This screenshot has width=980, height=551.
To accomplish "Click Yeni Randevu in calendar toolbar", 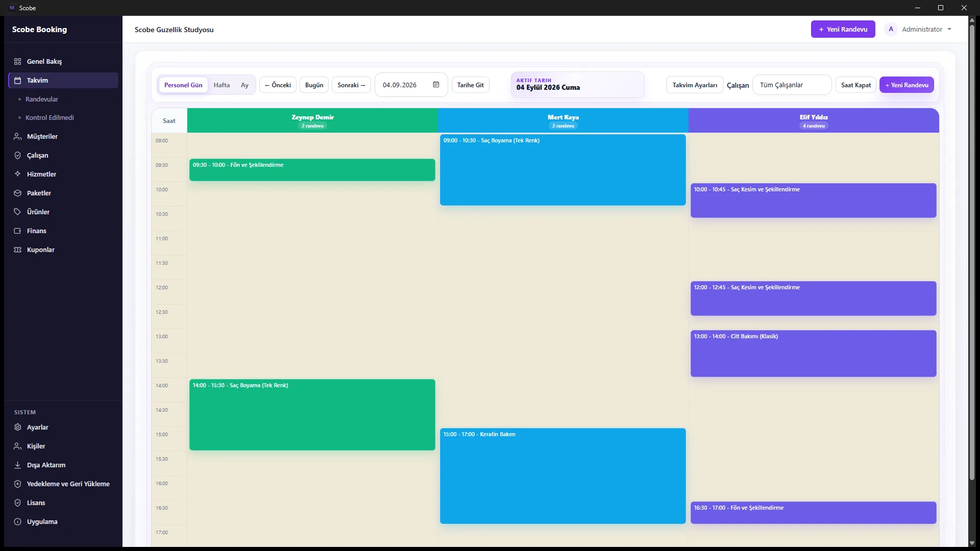I will pos(906,85).
